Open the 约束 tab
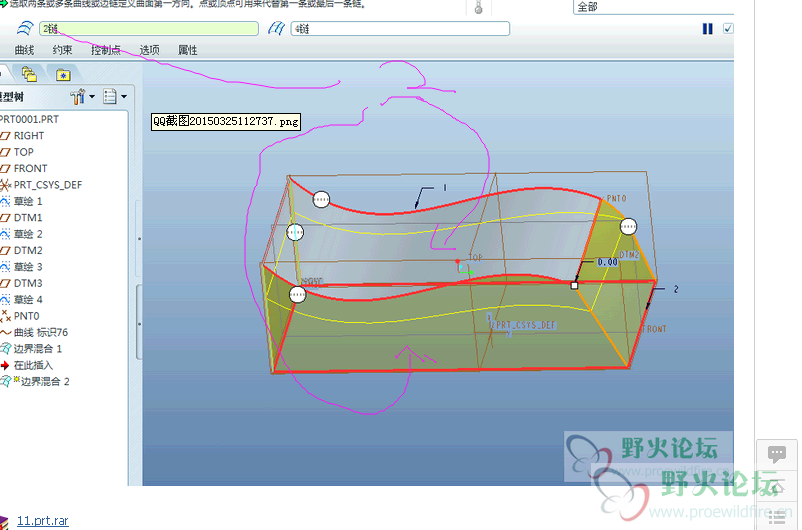 click(62, 50)
